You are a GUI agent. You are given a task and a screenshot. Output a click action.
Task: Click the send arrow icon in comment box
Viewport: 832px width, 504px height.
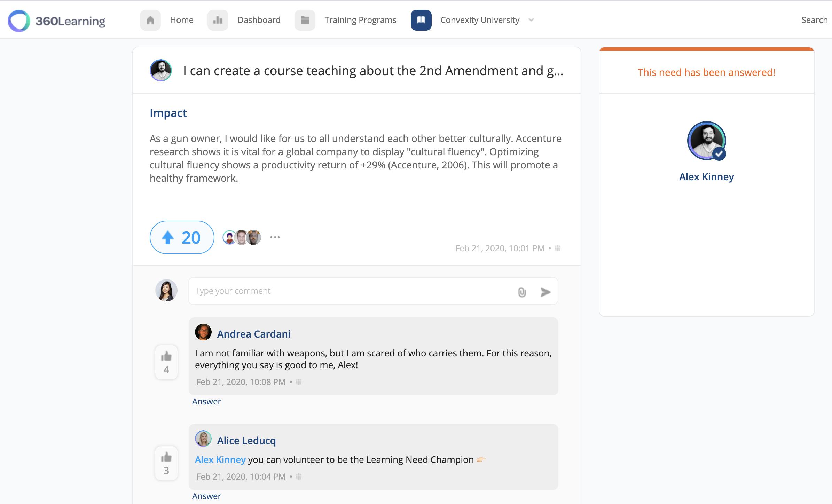[x=545, y=292]
